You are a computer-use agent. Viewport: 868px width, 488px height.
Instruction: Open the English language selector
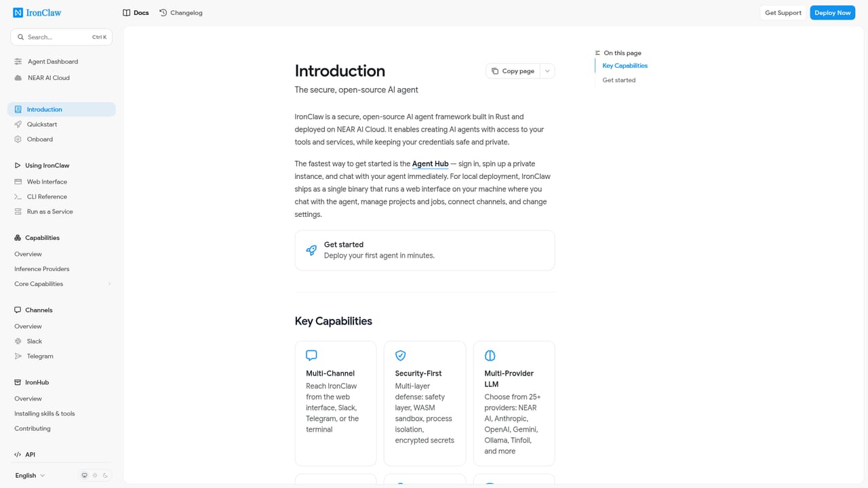pos(30,476)
